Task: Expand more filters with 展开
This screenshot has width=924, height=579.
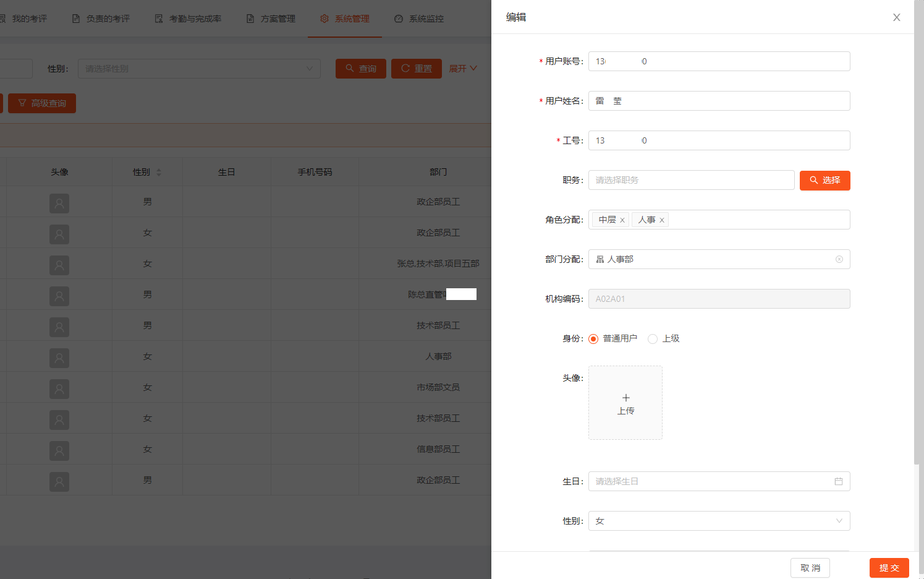Action: coord(462,69)
